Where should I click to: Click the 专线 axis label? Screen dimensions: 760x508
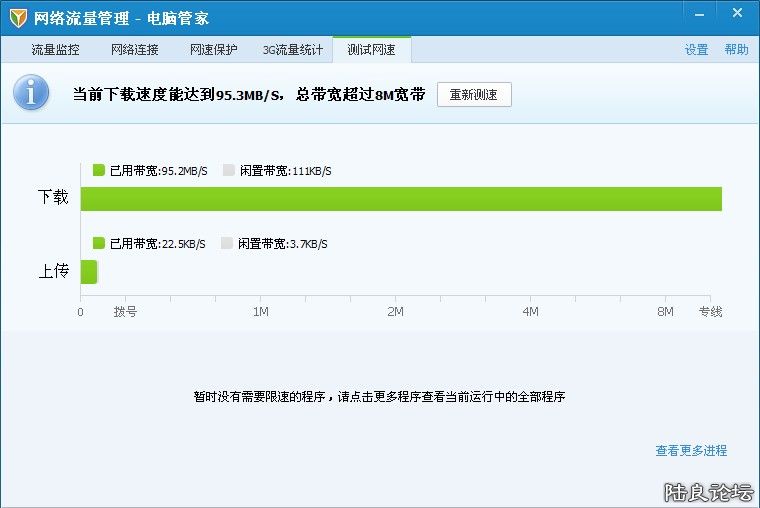pyautogui.click(x=711, y=312)
